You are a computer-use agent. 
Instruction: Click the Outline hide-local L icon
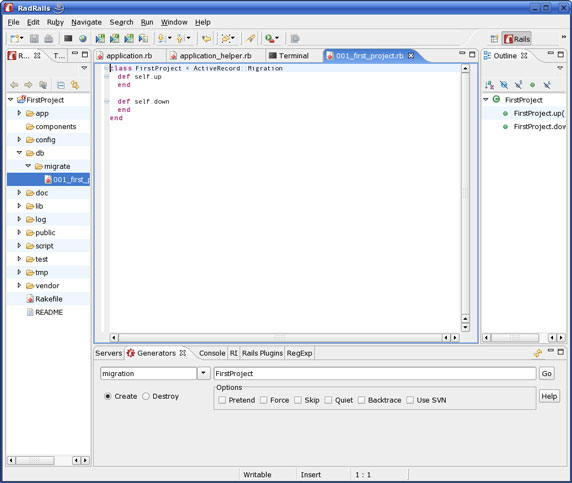tap(547, 85)
